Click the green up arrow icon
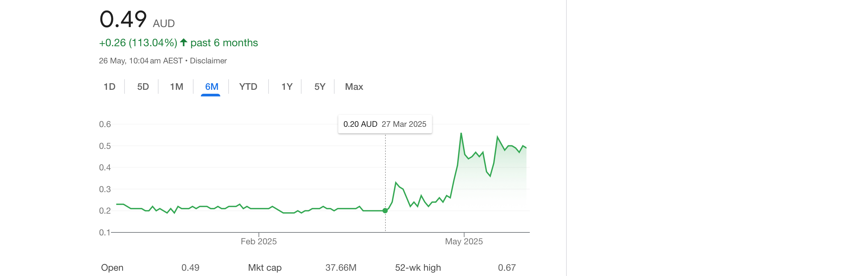Viewport: 868px width, 276px height. (184, 43)
